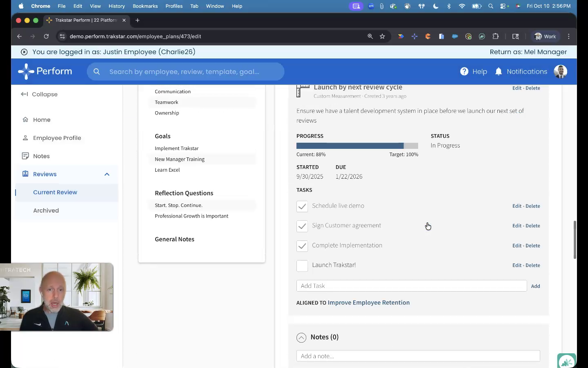Check the Launch Trakstar! task checkbox

click(302, 266)
